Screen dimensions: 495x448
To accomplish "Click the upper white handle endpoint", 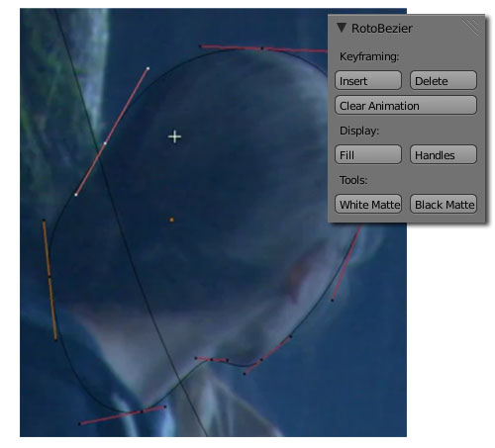I will [x=148, y=68].
